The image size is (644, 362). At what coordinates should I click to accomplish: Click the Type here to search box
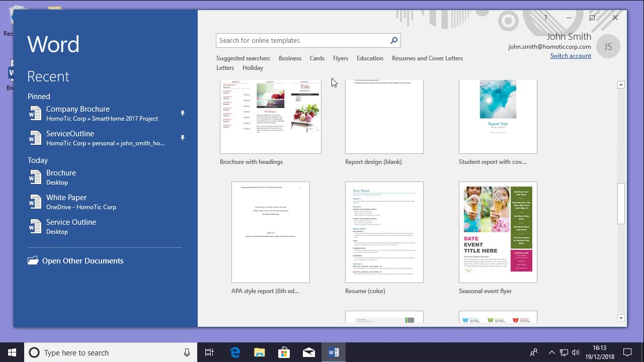click(110, 352)
